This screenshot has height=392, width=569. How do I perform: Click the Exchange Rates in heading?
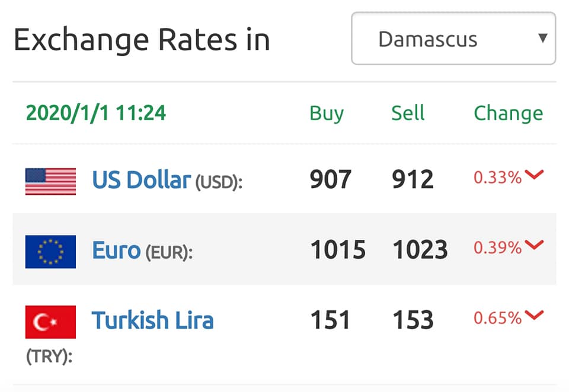pyautogui.click(x=142, y=40)
